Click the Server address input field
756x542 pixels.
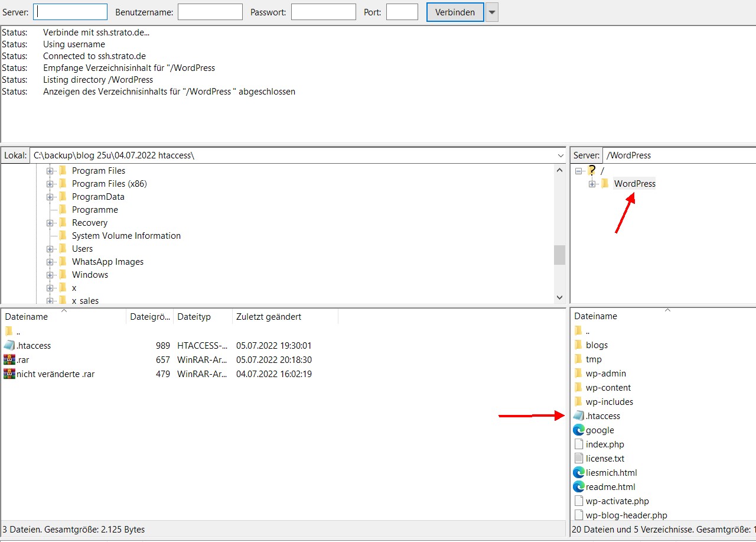[x=70, y=12]
